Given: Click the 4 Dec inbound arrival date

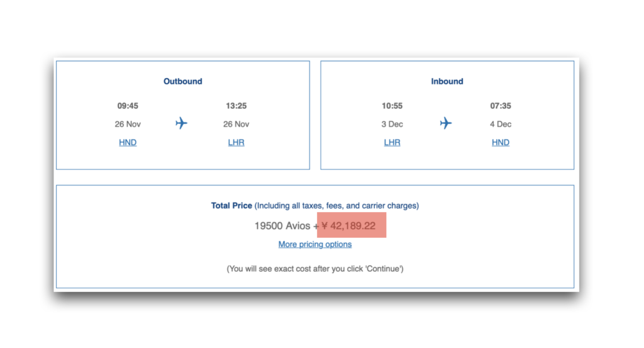Looking at the screenshot, I should click(501, 124).
